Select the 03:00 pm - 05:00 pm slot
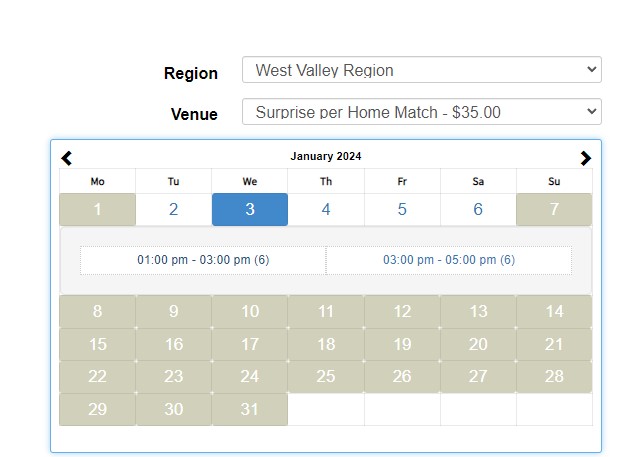The width and height of the screenshot is (619, 457). coord(449,260)
